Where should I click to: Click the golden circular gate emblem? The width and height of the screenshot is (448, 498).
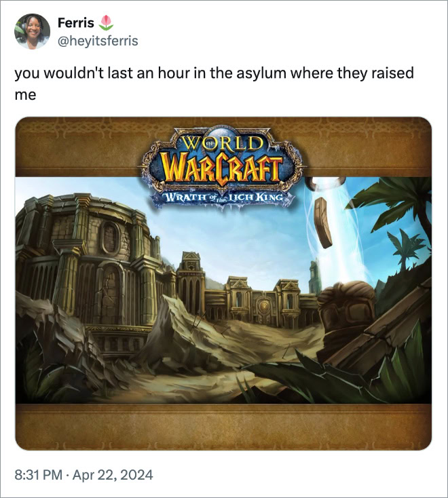(263, 307)
